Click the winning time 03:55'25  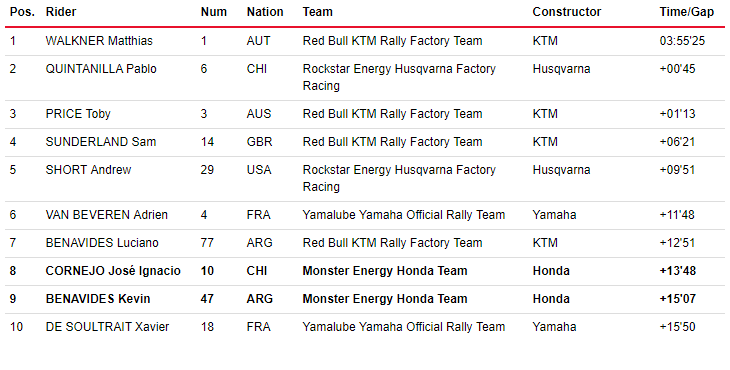pos(682,41)
